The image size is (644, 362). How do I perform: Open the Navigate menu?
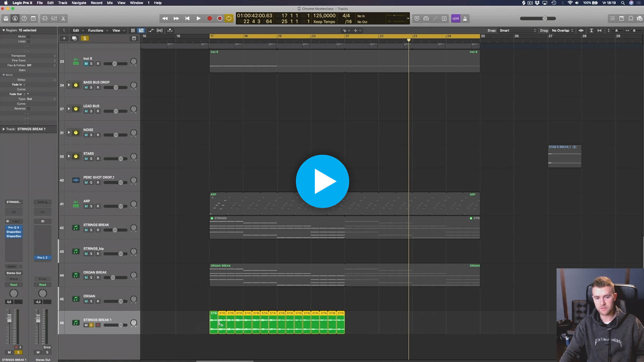point(79,3)
